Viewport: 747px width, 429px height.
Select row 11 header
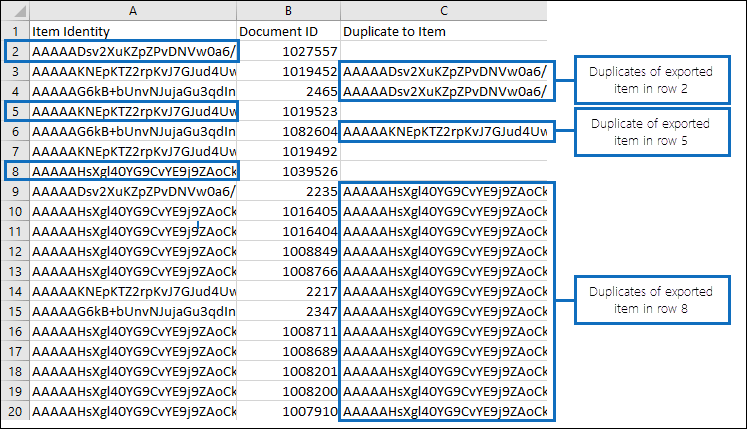[15, 232]
